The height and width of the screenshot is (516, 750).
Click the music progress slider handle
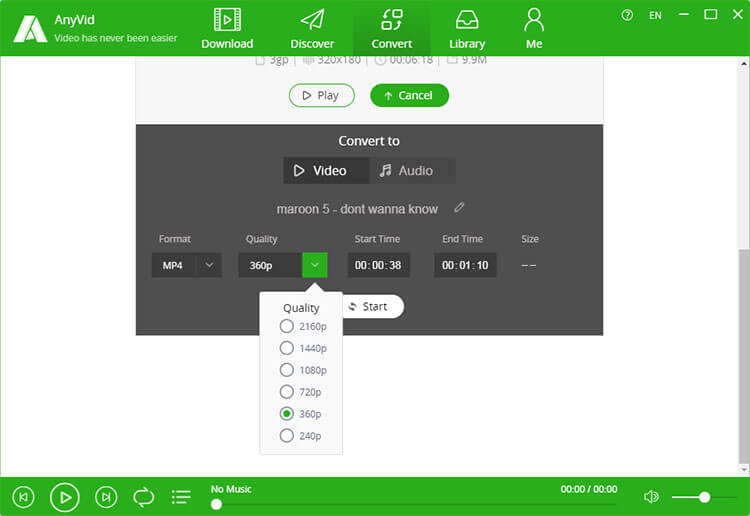point(216,504)
